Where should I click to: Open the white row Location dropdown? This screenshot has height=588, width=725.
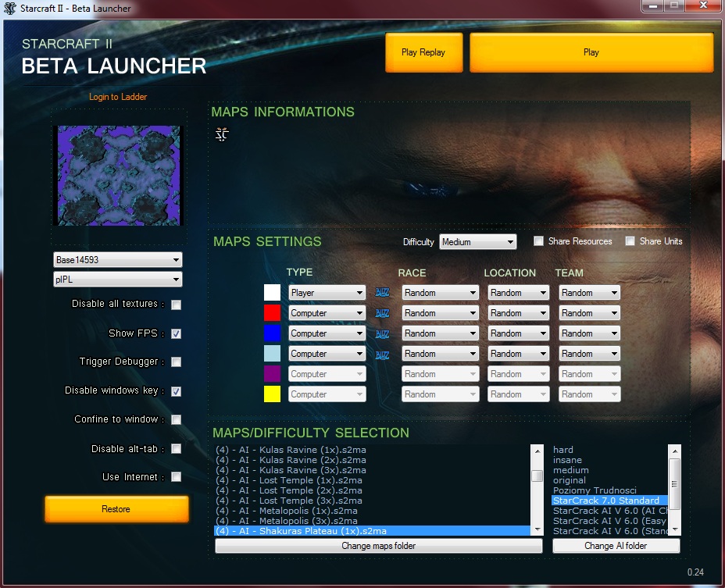pos(518,293)
